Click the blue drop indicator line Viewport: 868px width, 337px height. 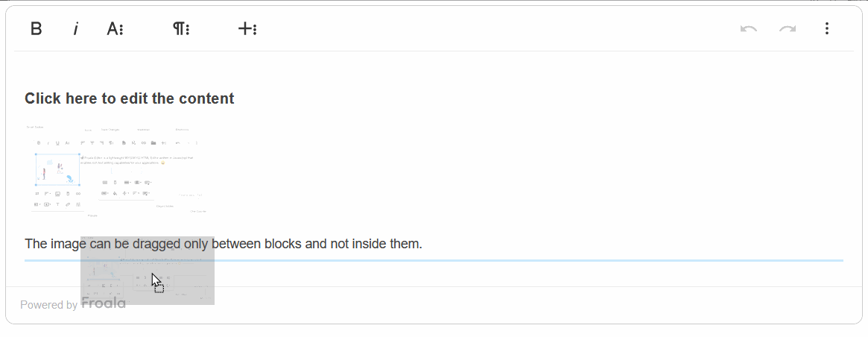pyautogui.click(x=522, y=260)
